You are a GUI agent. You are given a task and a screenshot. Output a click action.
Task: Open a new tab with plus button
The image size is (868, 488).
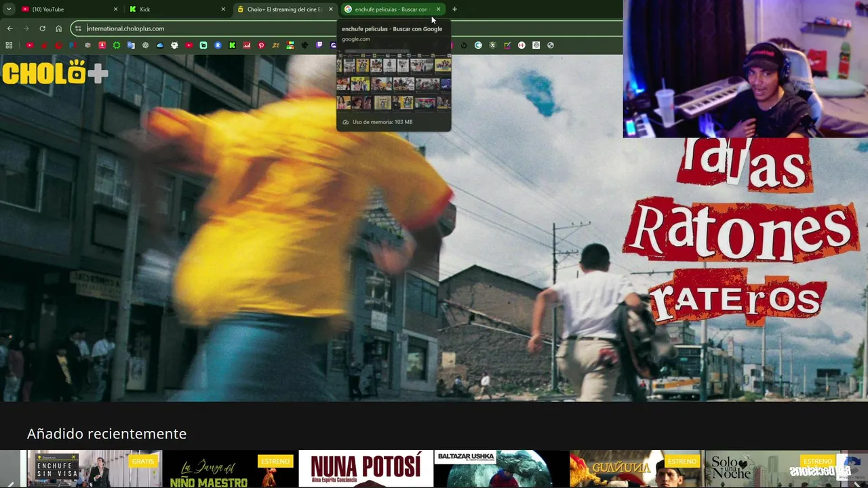click(x=454, y=9)
